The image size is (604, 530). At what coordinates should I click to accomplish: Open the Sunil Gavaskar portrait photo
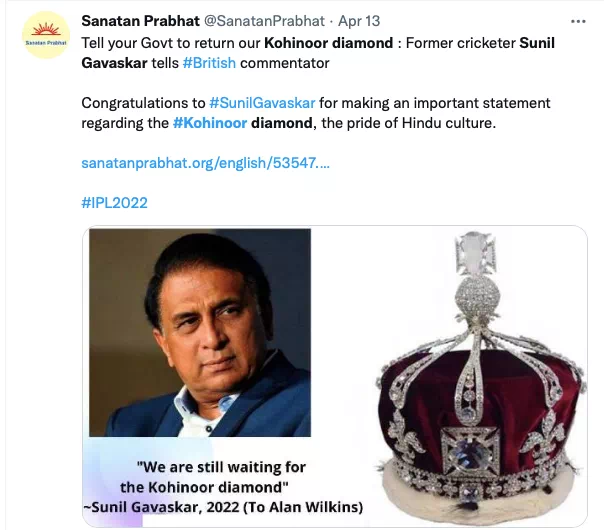200,332
